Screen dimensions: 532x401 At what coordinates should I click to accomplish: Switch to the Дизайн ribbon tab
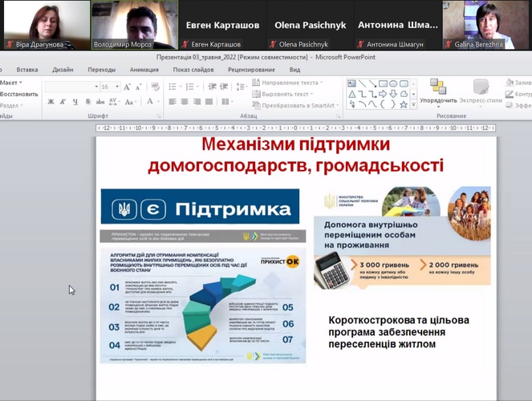[x=63, y=70]
